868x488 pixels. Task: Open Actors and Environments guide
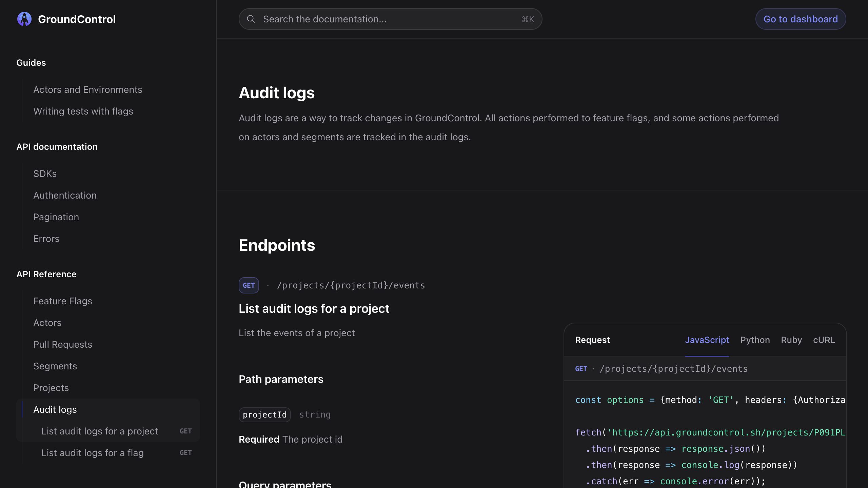tap(88, 89)
